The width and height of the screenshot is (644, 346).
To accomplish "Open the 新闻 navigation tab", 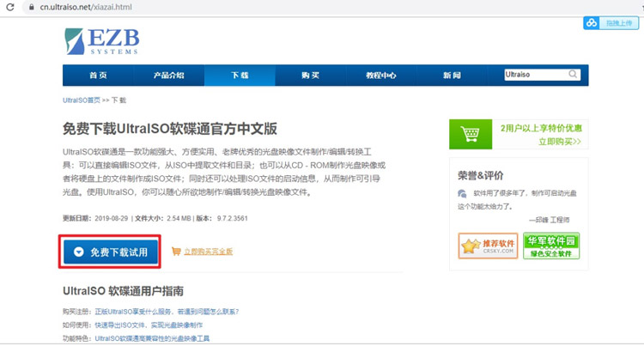I will pyautogui.click(x=452, y=75).
